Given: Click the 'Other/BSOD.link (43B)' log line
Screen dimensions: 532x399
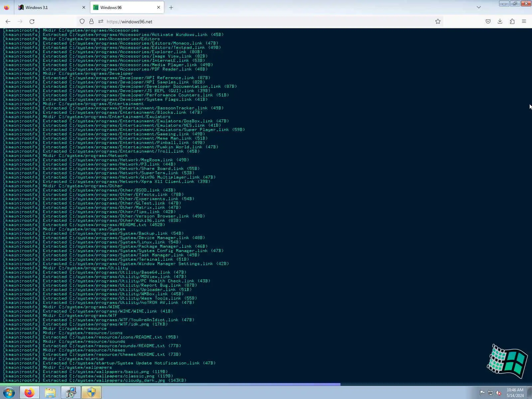Looking at the screenshot, I should coord(89,190).
